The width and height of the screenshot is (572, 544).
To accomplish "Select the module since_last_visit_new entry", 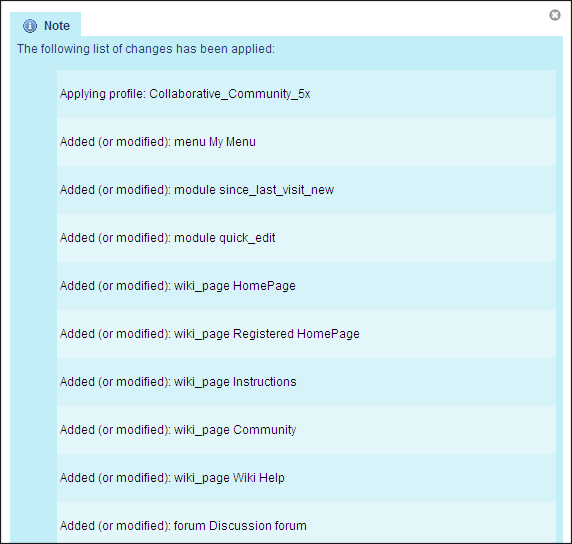I will tap(306, 190).
